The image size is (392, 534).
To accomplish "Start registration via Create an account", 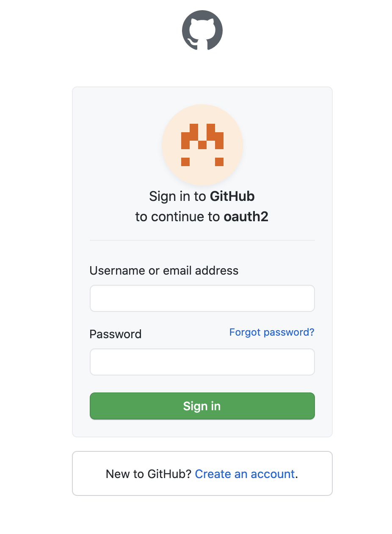I will [245, 474].
